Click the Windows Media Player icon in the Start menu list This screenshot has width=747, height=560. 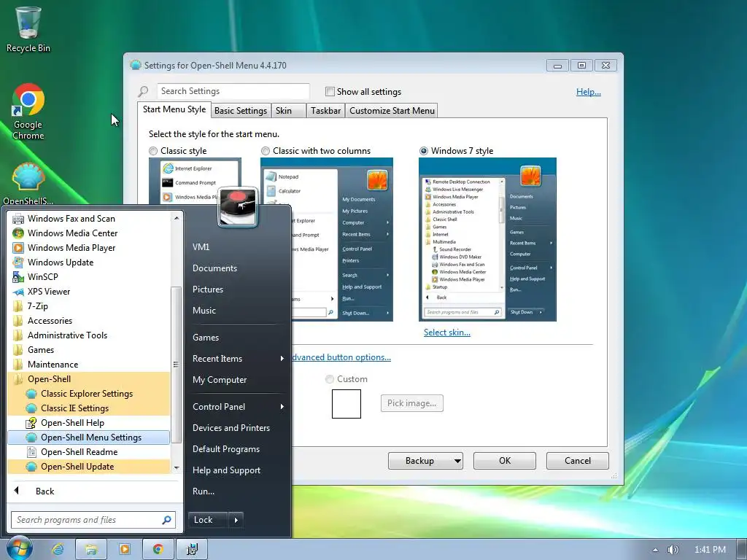point(18,248)
